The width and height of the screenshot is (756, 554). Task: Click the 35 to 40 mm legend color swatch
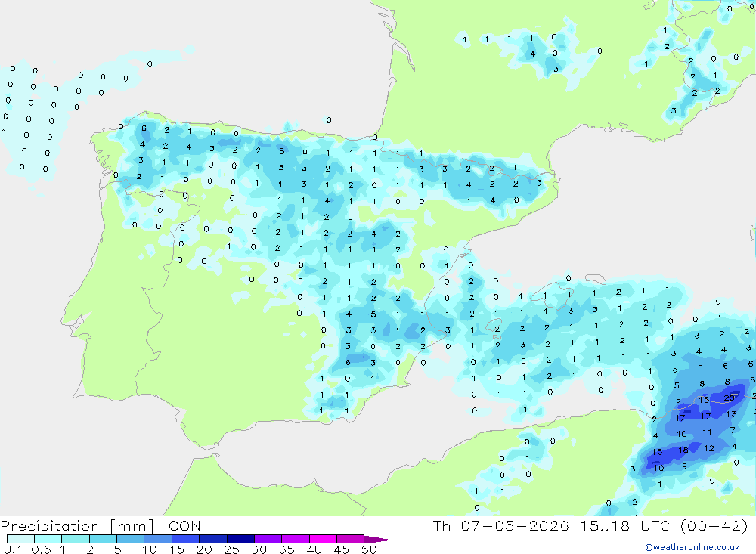pyautogui.click(x=296, y=539)
